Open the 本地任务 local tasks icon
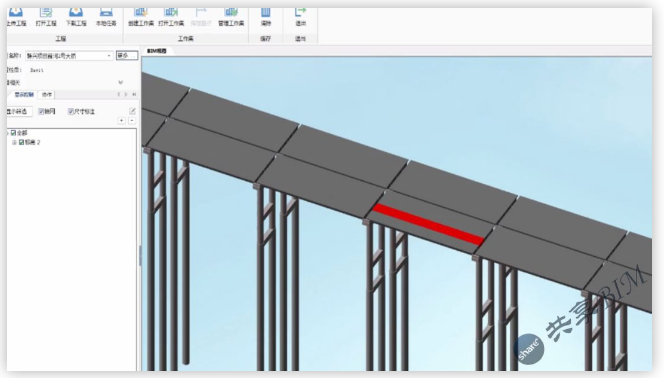Viewport: 664px width, 378px height. pyautogui.click(x=106, y=12)
